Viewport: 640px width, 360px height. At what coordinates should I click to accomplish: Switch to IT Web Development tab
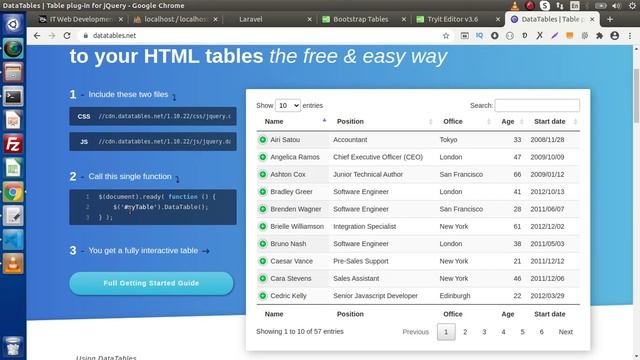coord(80,19)
